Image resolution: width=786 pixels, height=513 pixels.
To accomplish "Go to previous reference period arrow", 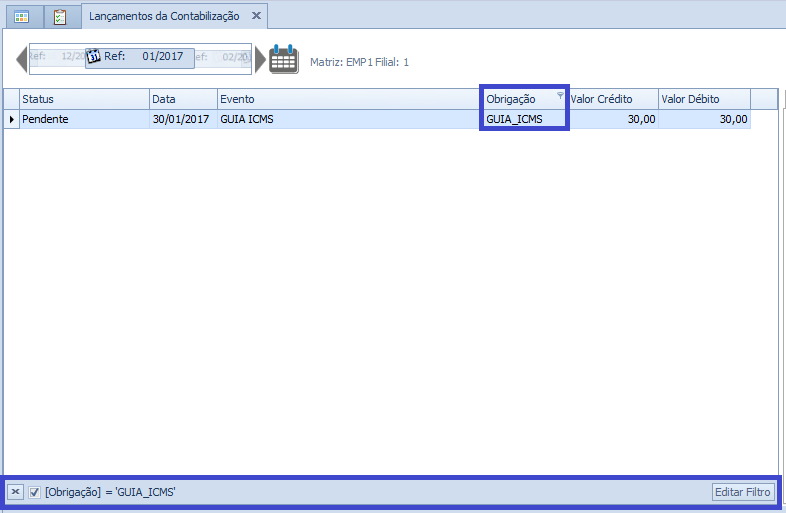I will (x=22, y=59).
